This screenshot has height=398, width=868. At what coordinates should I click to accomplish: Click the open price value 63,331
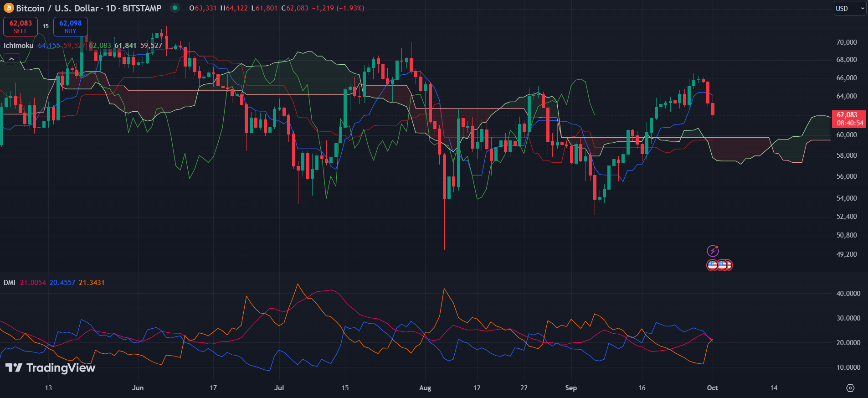tap(205, 8)
